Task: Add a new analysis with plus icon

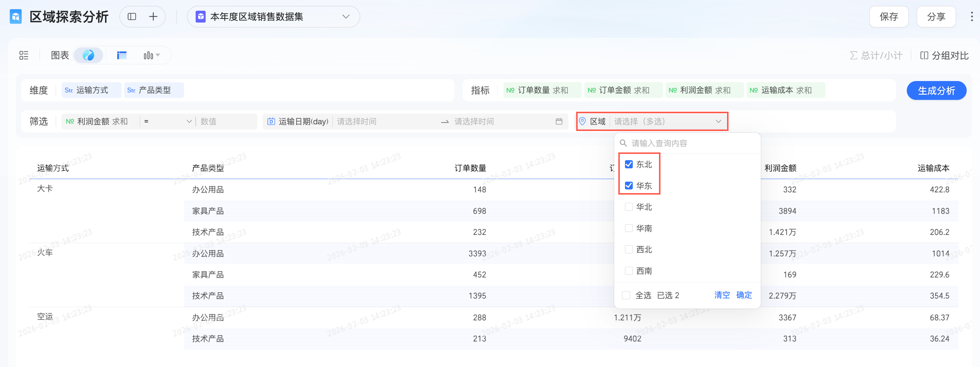Action: click(x=153, y=17)
